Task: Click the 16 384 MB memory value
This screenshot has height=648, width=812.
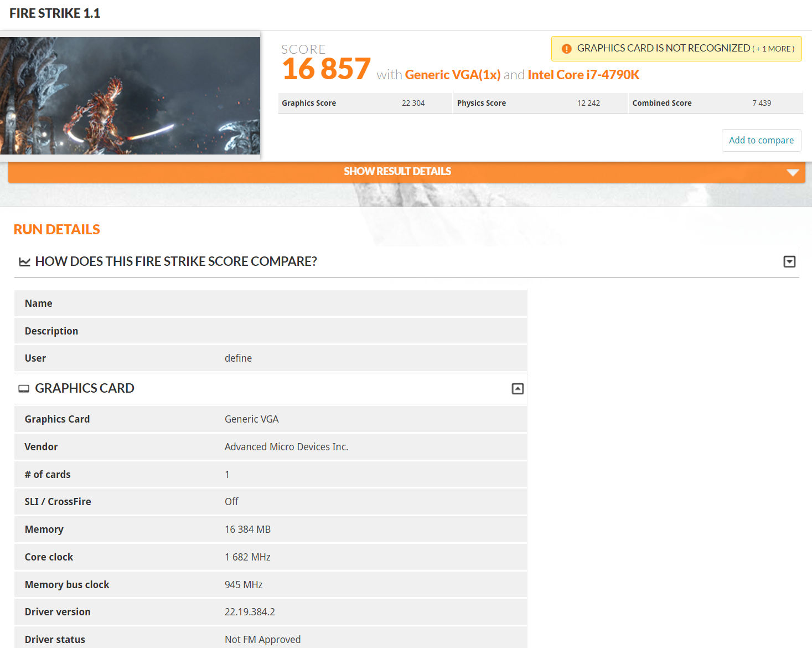Action: [x=247, y=529]
